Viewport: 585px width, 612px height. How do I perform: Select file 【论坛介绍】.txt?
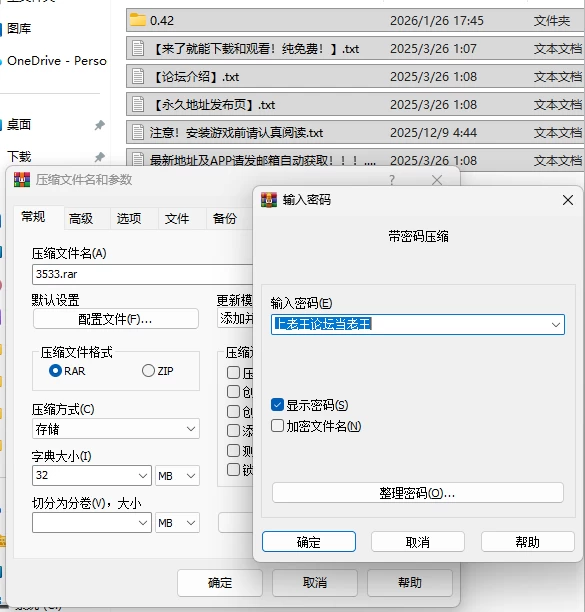[x=355, y=76]
